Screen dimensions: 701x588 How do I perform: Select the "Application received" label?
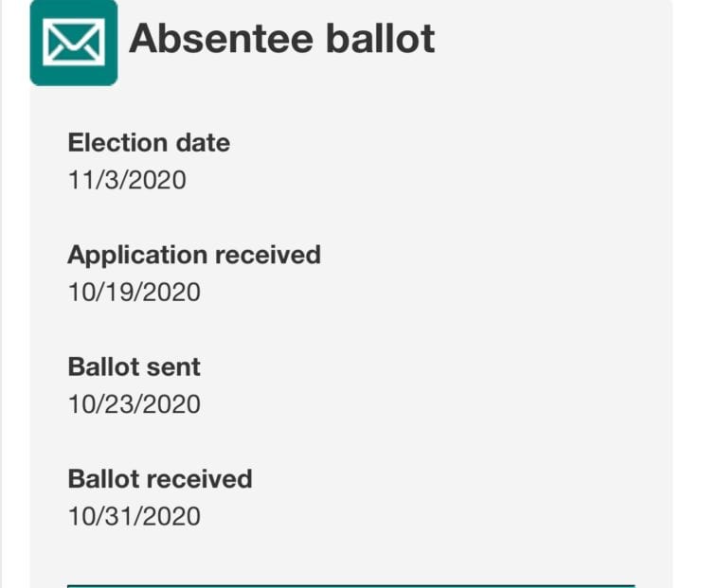tap(194, 255)
